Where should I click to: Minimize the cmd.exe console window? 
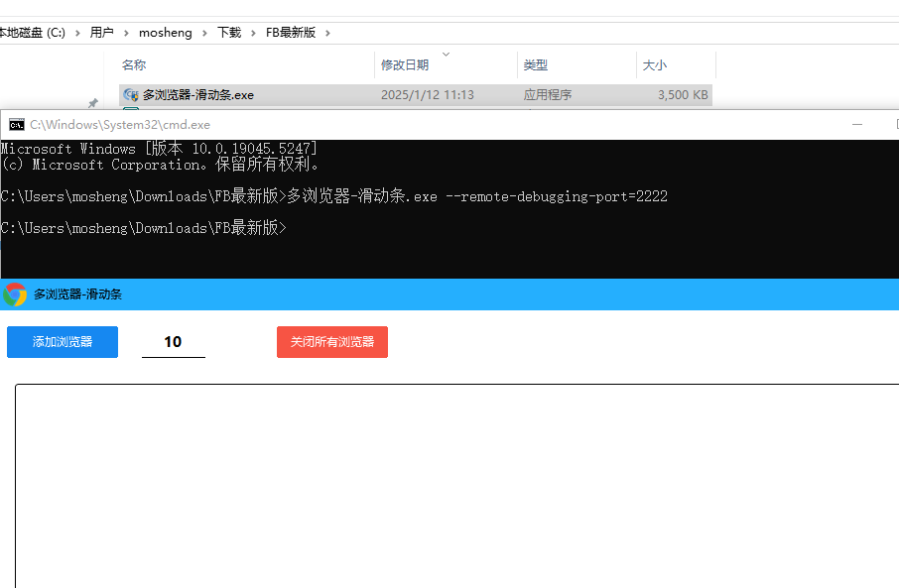coord(856,125)
